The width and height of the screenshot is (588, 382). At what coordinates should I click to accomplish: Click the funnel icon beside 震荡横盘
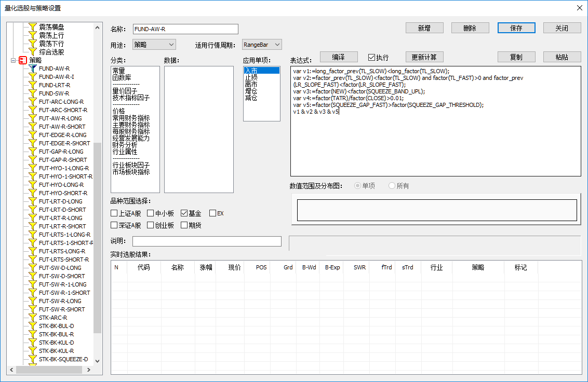coord(33,27)
